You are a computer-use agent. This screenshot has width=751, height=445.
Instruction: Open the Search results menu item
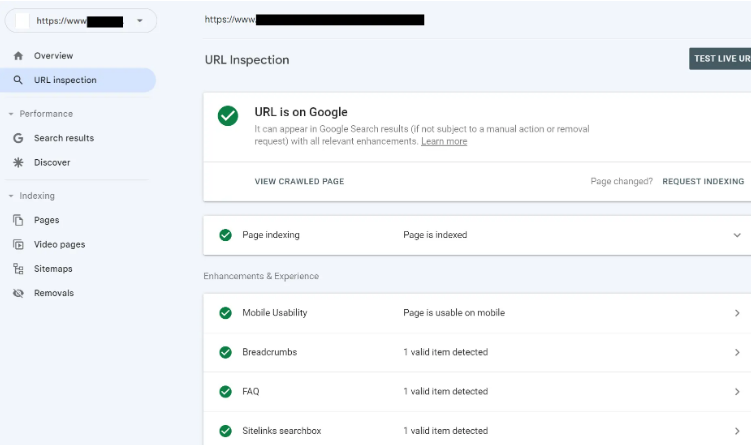click(64, 138)
